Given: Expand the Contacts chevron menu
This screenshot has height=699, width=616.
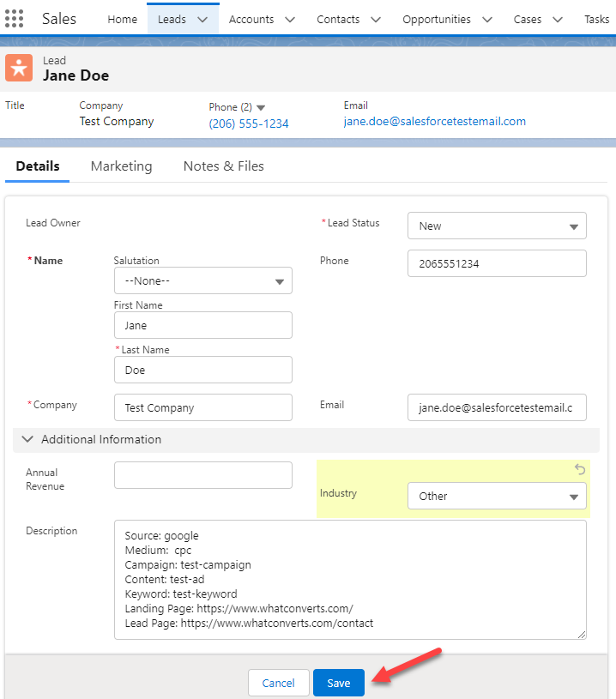Looking at the screenshot, I should [376, 20].
